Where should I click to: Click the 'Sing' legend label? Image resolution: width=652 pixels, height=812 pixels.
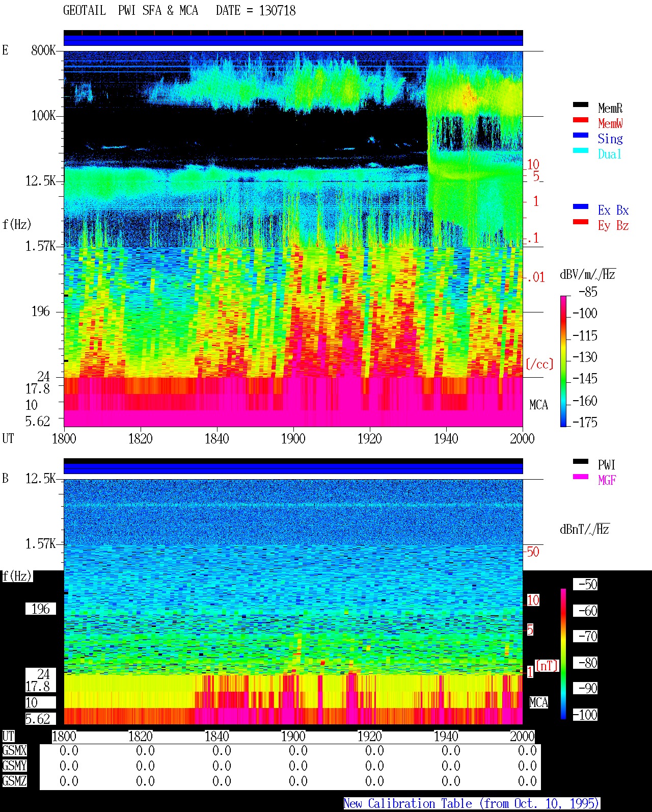pos(610,139)
